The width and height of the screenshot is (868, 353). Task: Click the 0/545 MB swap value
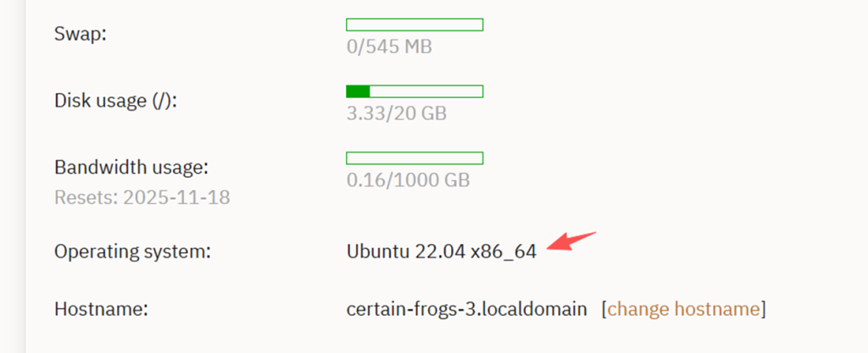tap(389, 46)
